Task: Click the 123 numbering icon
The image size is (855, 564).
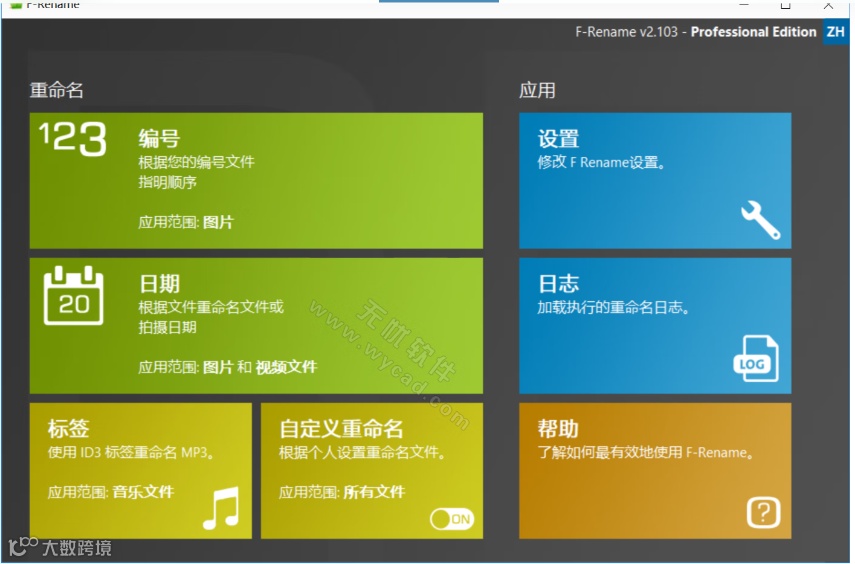Action: point(73,139)
